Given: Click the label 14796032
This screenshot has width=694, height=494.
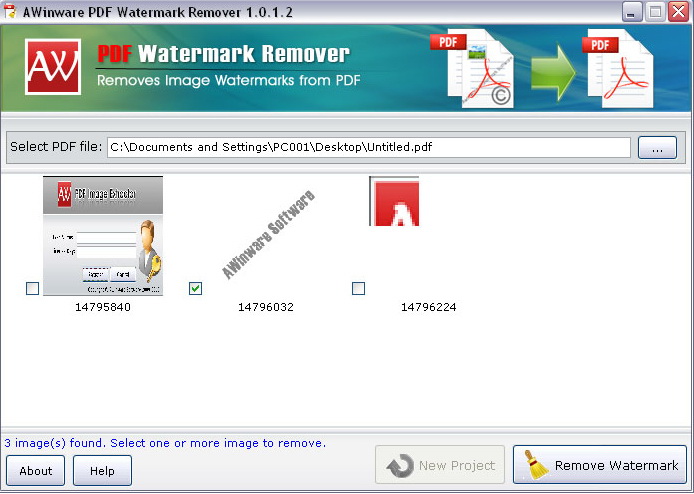Looking at the screenshot, I should click(x=266, y=307).
